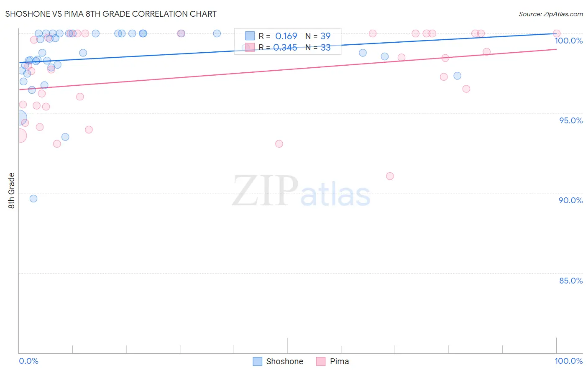
Task: Click the large blue bubble at 95%
Action: pyautogui.click(x=19, y=118)
